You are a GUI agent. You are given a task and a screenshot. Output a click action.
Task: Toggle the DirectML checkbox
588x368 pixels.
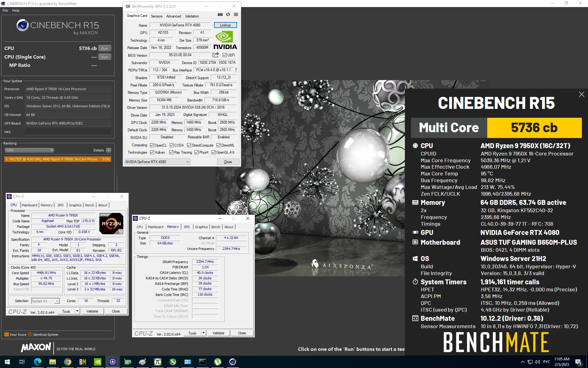(219, 145)
